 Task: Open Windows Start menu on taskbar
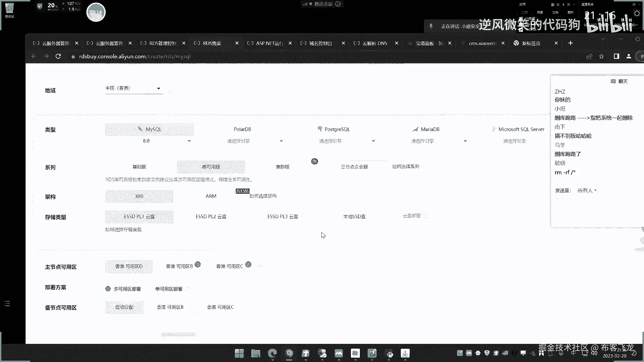[x=239, y=353]
